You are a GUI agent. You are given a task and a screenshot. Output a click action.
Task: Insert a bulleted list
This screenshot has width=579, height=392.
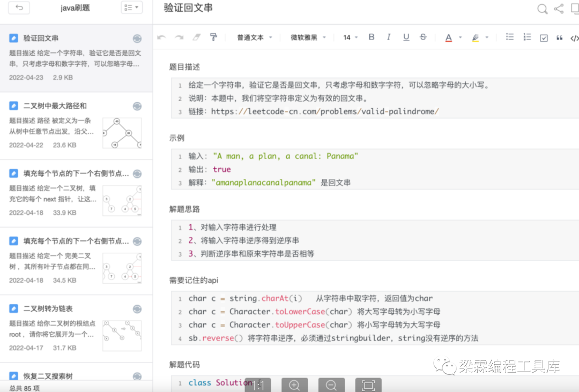coord(510,37)
